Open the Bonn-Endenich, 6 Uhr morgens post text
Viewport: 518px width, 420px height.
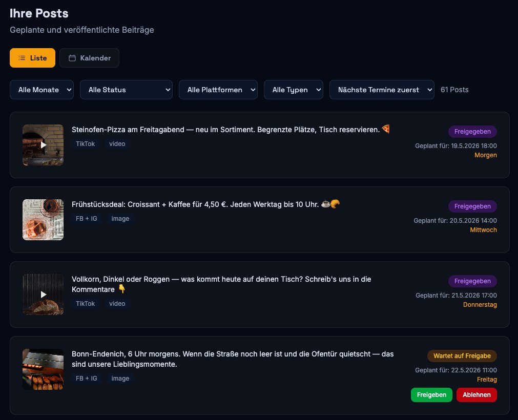click(x=233, y=359)
